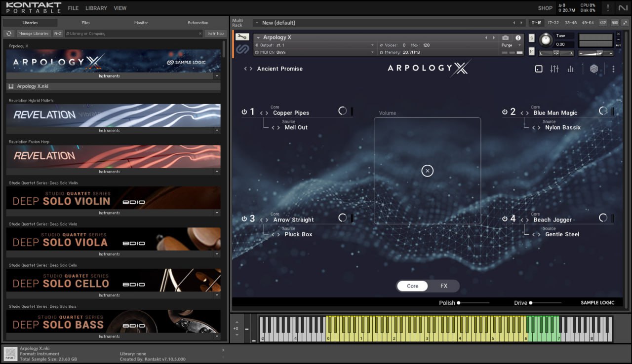Open the Revelation Fusion Harp Instruments dropdown arrow
This screenshot has height=364, width=632.
click(217, 172)
